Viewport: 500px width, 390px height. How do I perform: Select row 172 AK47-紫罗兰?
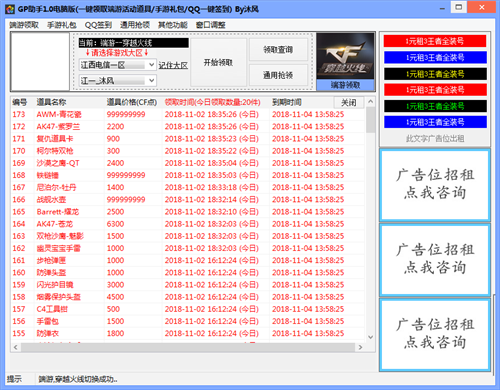pos(188,127)
